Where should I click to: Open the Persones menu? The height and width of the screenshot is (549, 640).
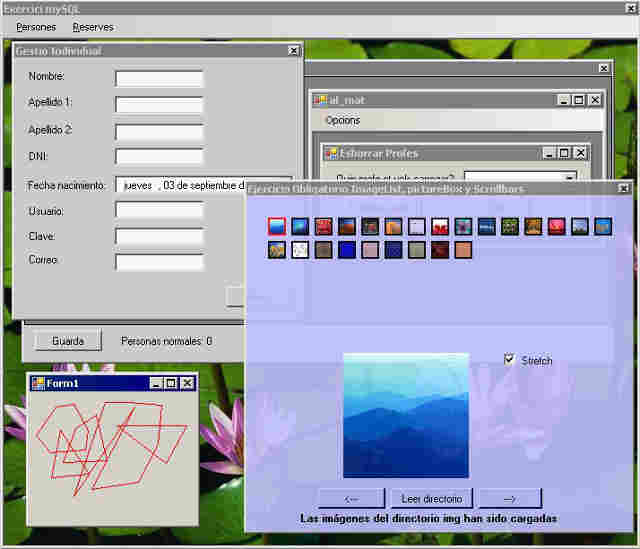coord(36,27)
